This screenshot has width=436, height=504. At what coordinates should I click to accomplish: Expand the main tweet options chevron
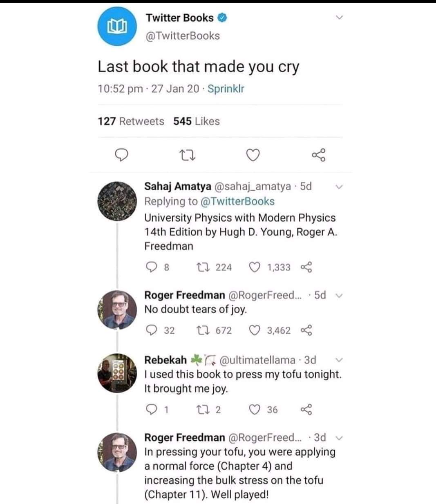point(339,18)
